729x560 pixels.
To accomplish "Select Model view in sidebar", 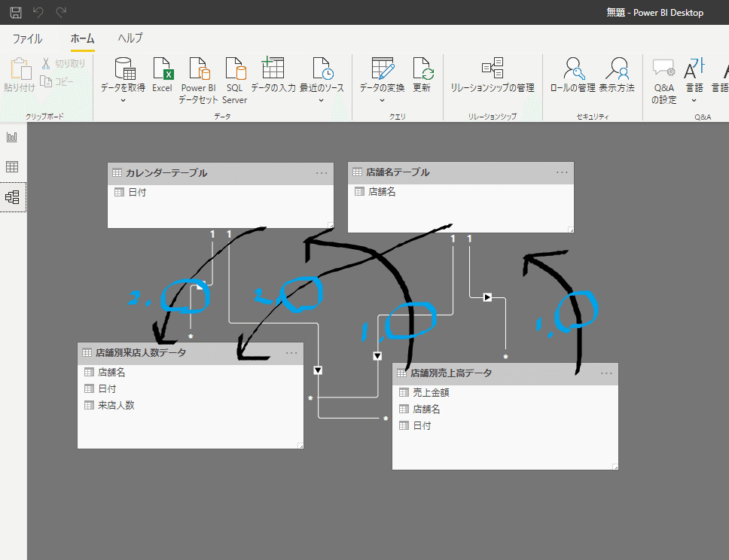I will pos(12,197).
